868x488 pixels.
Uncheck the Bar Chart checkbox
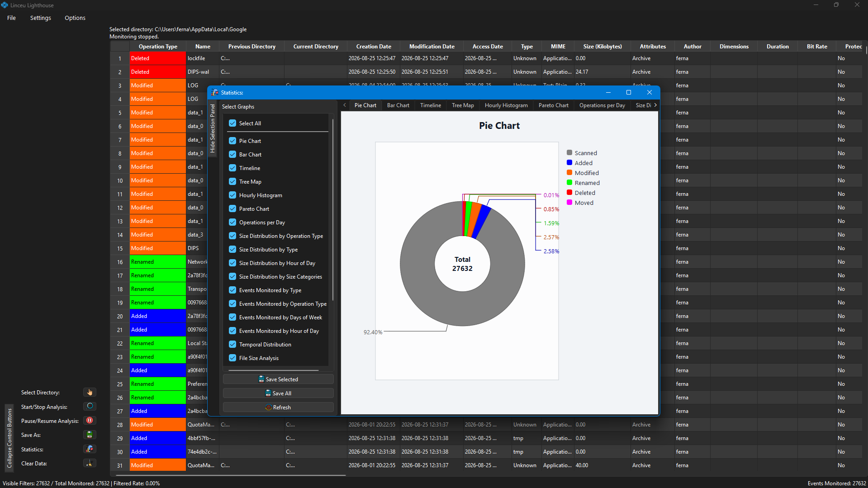(232, 154)
